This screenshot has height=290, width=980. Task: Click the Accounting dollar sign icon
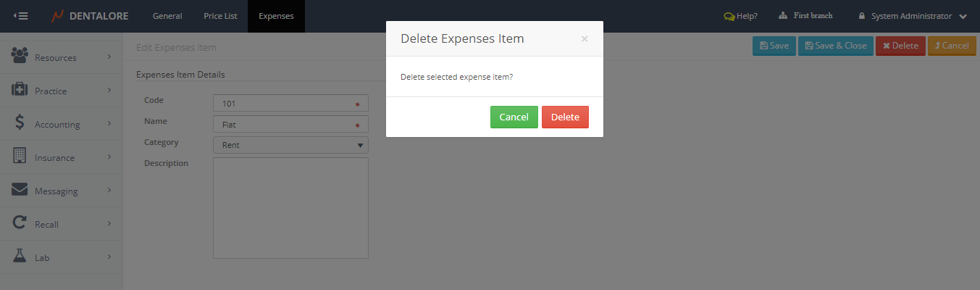tap(20, 123)
